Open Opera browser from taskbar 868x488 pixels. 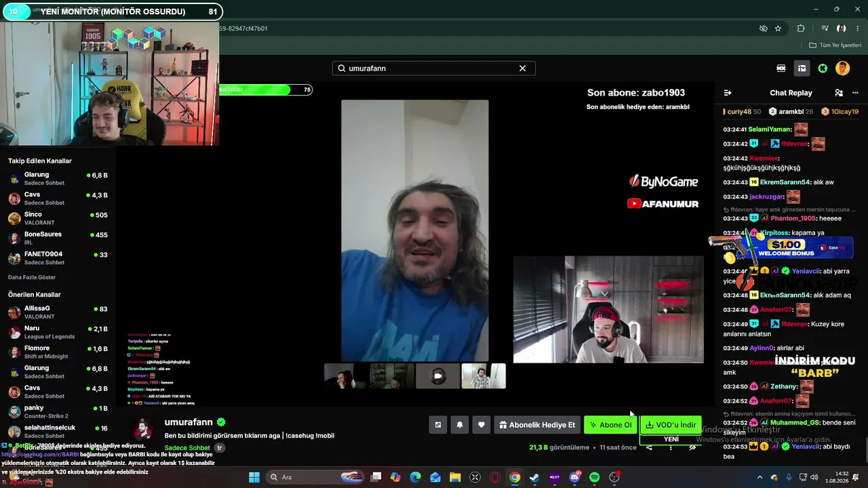coord(495,477)
